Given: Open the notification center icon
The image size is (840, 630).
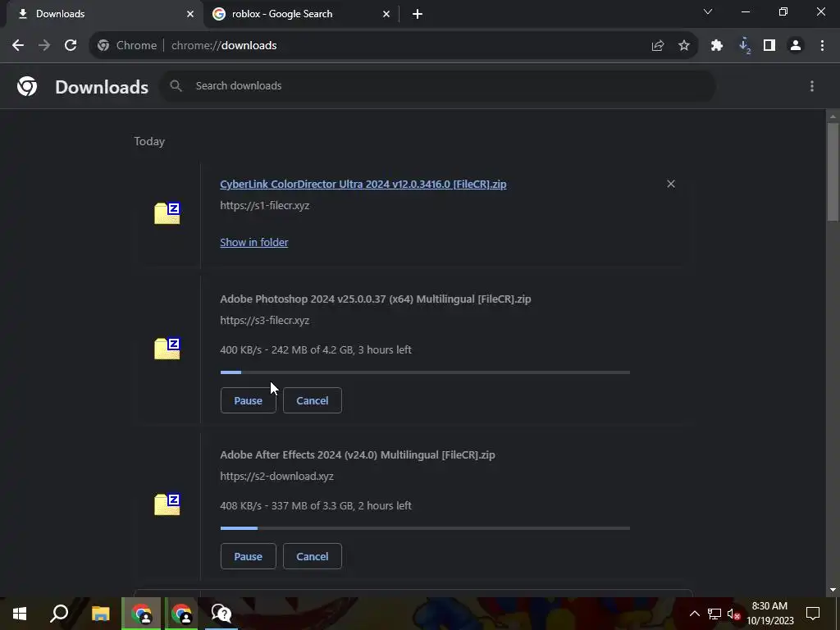Looking at the screenshot, I should pyautogui.click(x=813, y=614).
